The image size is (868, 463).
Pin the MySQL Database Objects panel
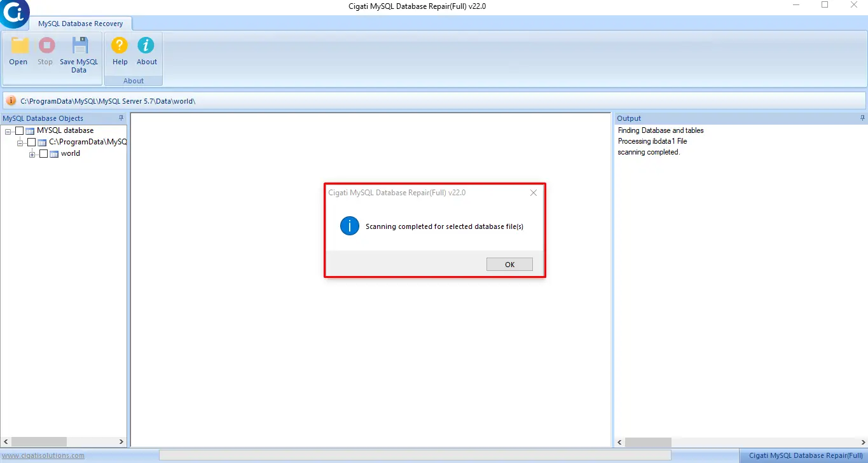121,118
